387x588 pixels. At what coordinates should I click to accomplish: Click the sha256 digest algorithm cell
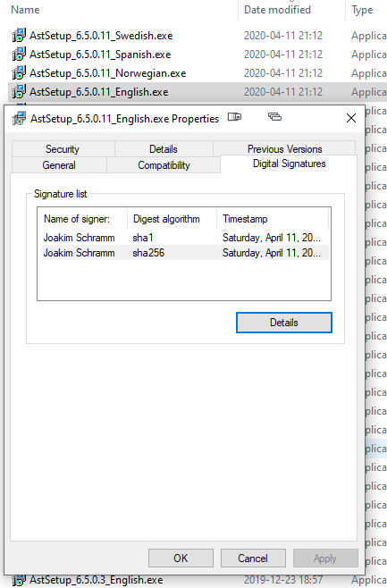click(x=148, y=252)
